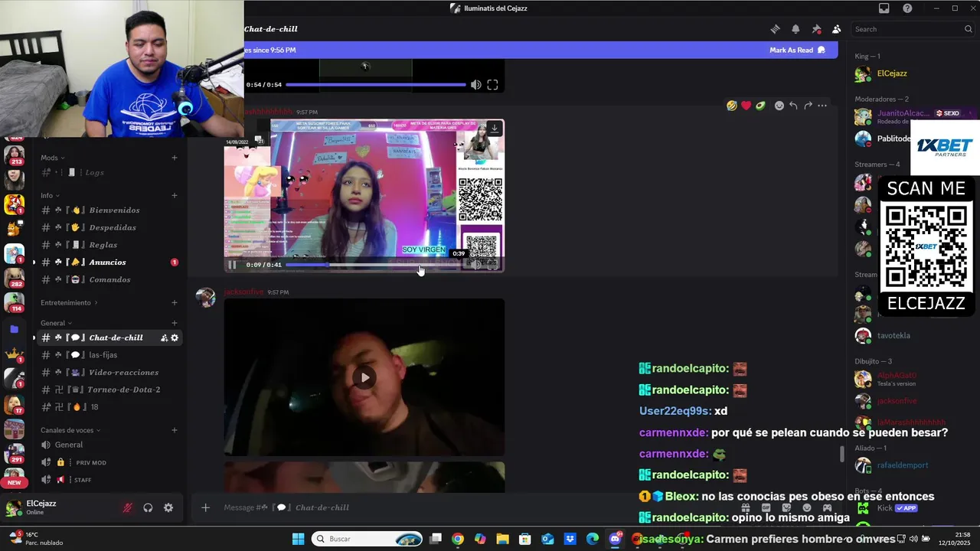Collapse the General category
This screenshot has height=551, width=980.
point(56,323)
